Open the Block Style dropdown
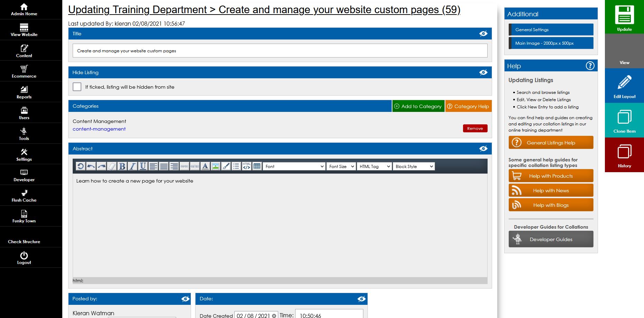 pos(414,167)
